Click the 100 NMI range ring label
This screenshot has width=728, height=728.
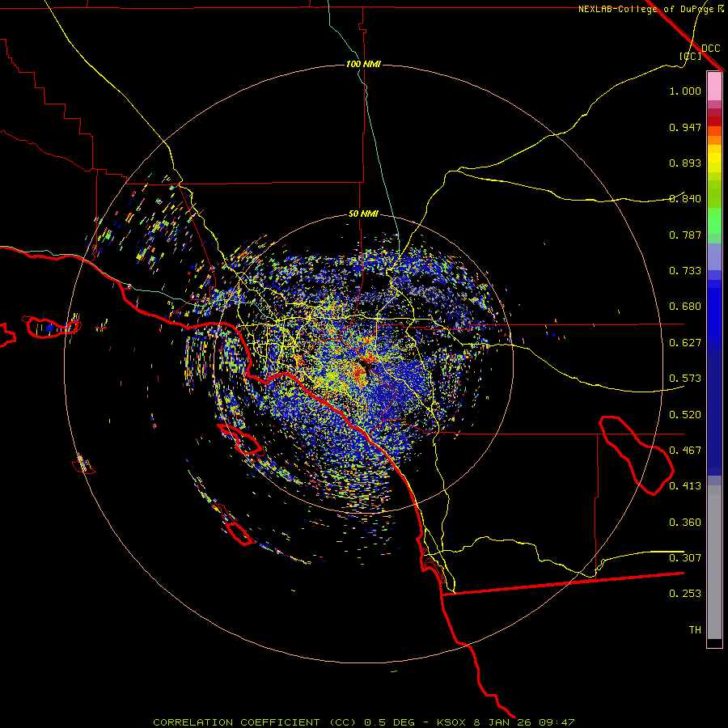pos(363,64)
